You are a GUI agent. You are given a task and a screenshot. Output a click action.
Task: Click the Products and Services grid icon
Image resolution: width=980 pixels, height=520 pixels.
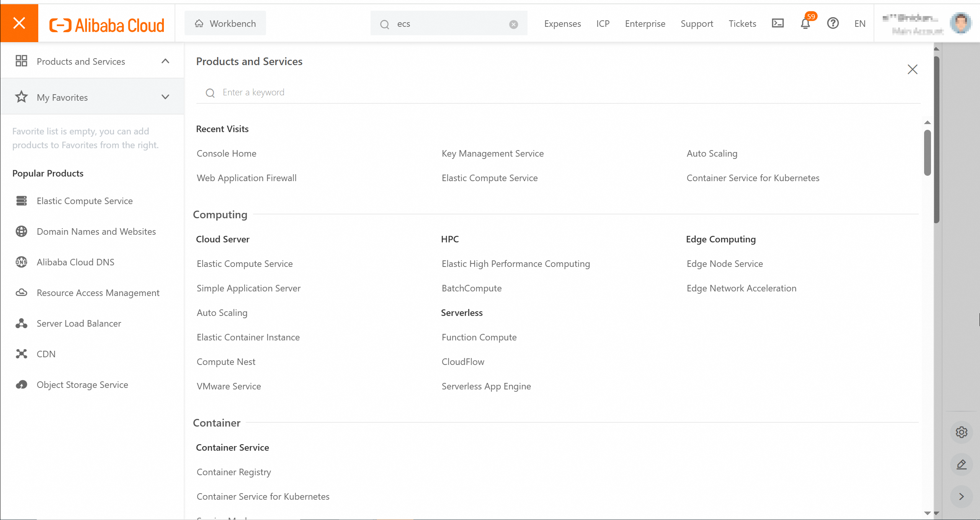click(21, 61)
